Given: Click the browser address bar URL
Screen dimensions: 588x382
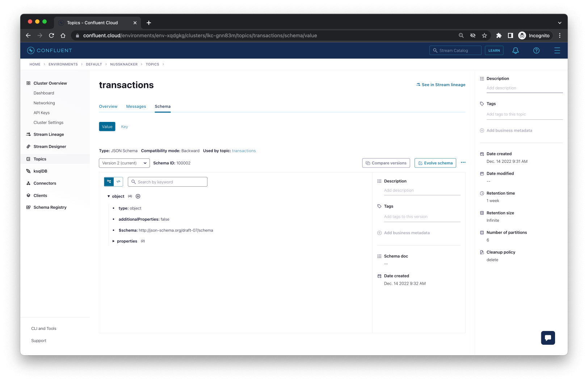Looking at the screenshot, I should [x=200, y=35].
